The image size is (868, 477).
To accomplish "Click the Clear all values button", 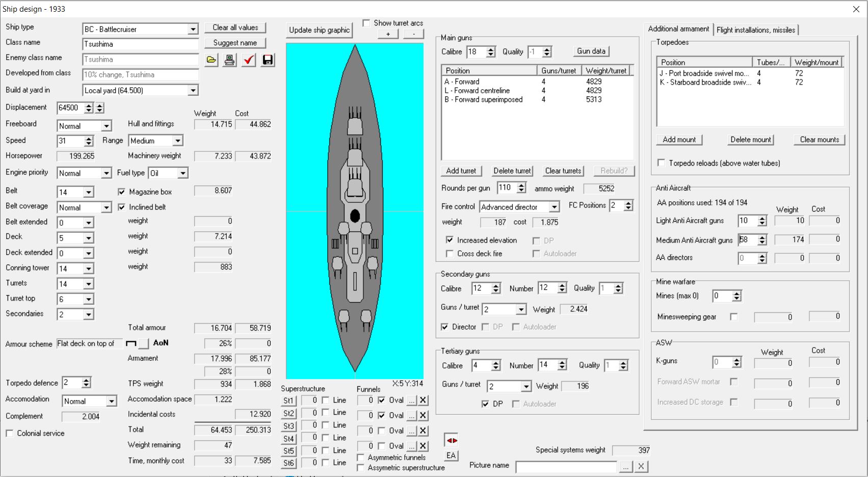I will point(235,28).
